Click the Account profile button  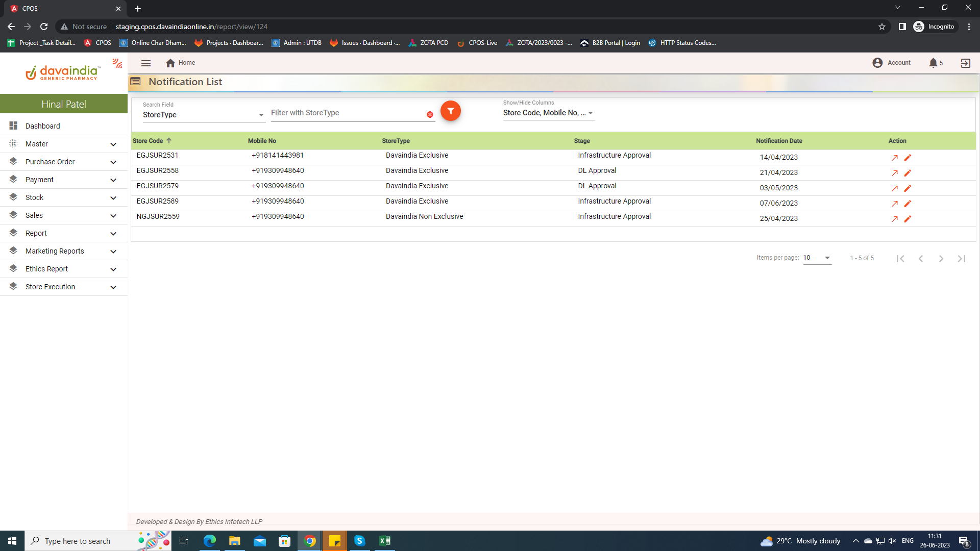891,63
